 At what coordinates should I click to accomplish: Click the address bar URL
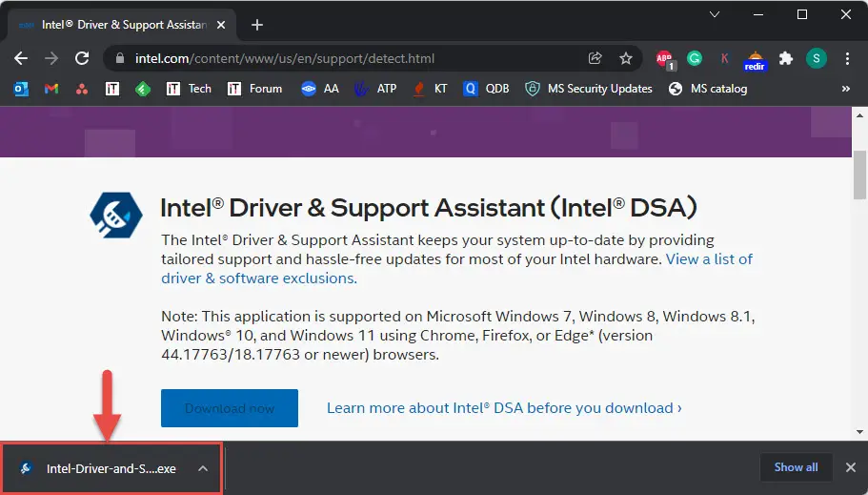pyautogui.click(x=285, y=58)
